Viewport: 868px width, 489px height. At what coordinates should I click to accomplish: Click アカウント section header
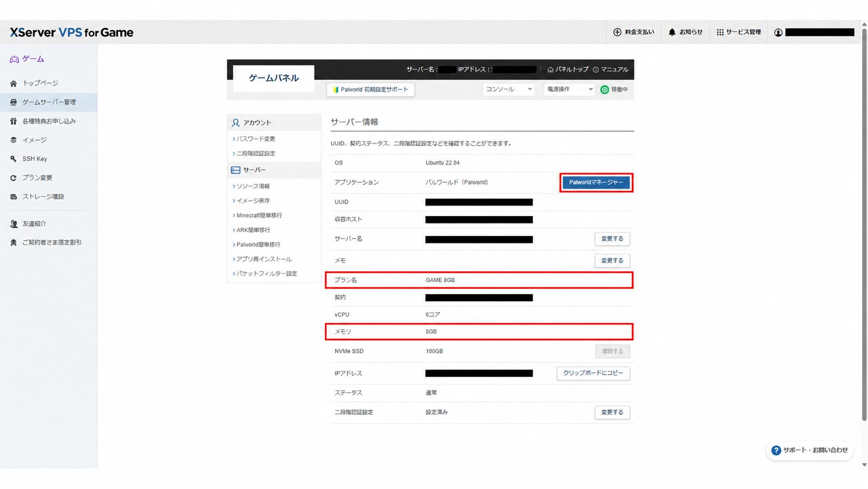coord(274,123)
